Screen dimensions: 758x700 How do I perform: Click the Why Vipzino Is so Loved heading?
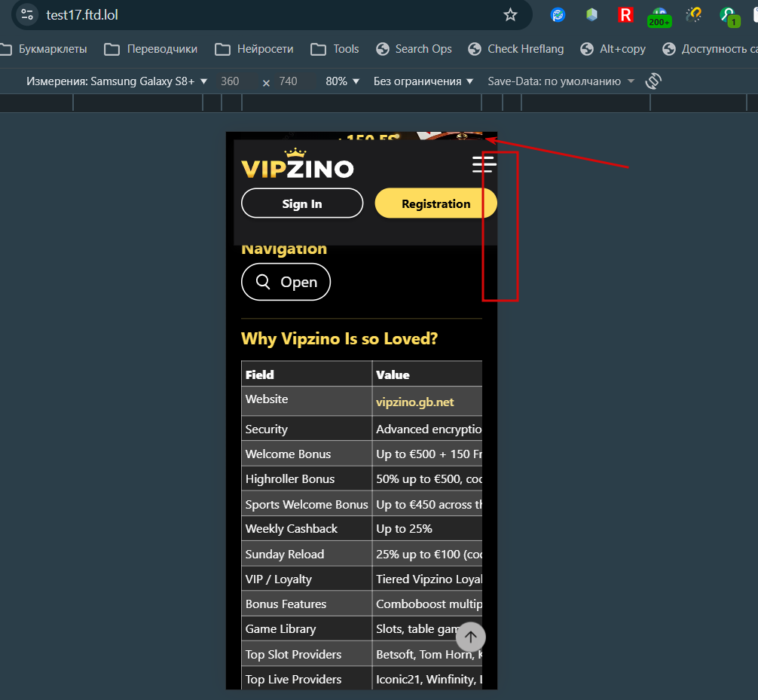pyautogui.click(x=339, y=338)
